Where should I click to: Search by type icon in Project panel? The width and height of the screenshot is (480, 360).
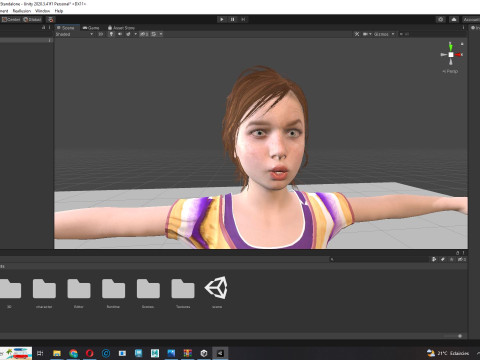coord(434,259)
